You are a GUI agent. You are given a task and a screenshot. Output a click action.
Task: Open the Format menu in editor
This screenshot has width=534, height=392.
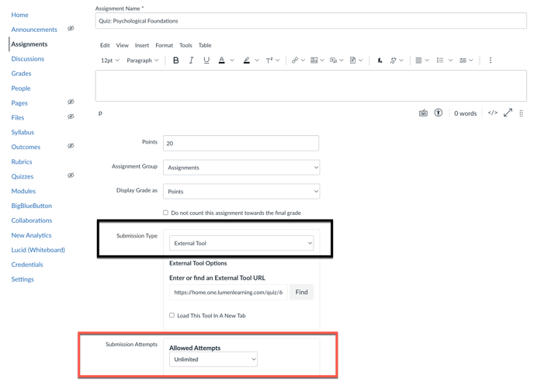pyautogui.click(x=164, y=45)
